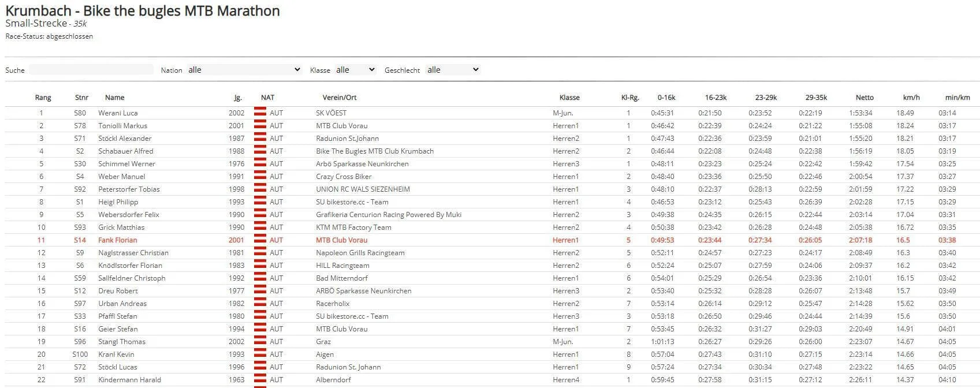The image size is (980, 388).
Task: Select the name Werani Luca
Action: [118, 113]
